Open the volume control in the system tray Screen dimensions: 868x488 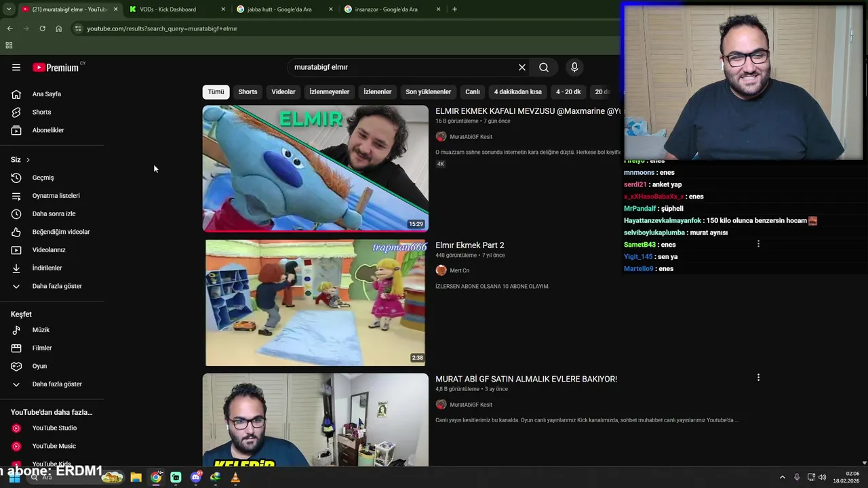tap(822, 477)
